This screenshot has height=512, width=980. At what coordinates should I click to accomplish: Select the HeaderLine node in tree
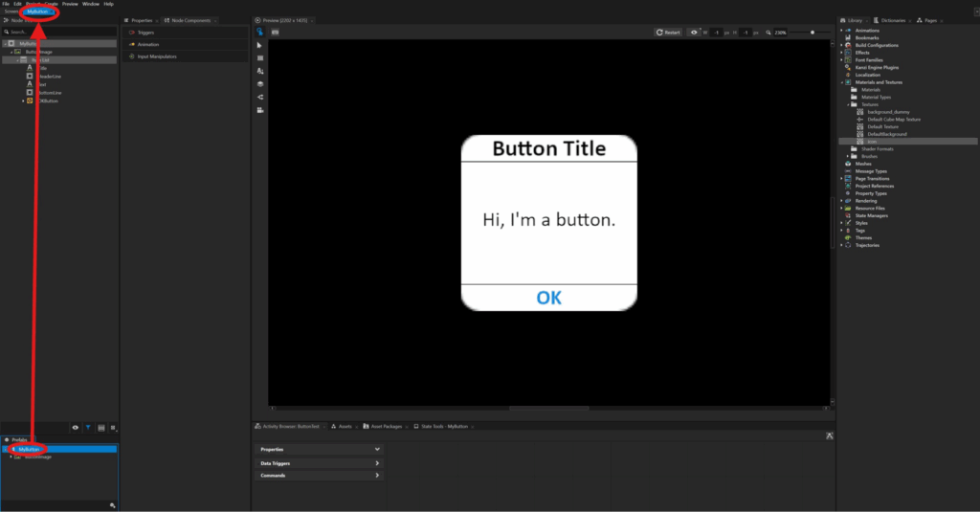[50, 77]
